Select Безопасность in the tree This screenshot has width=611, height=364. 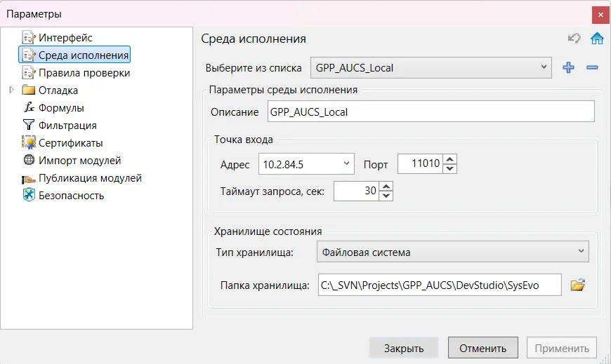(72, 196)
